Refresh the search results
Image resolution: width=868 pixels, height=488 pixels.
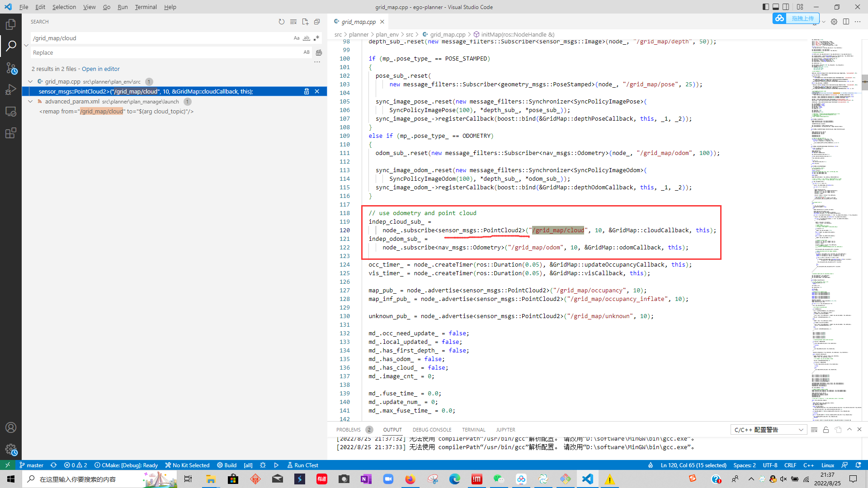(x=282, y=22)
